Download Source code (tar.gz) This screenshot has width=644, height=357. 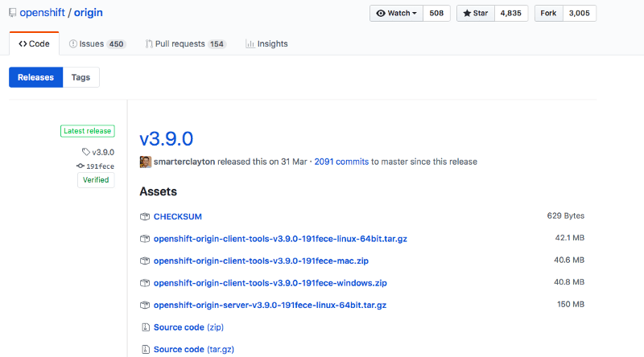click(194, 350)
